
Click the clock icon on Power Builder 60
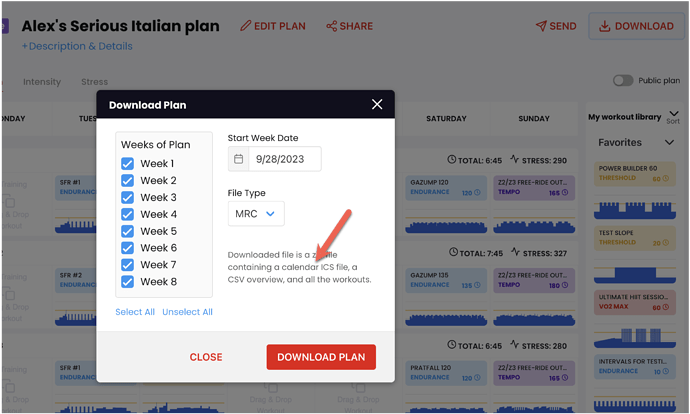click(x=666, y=179)
